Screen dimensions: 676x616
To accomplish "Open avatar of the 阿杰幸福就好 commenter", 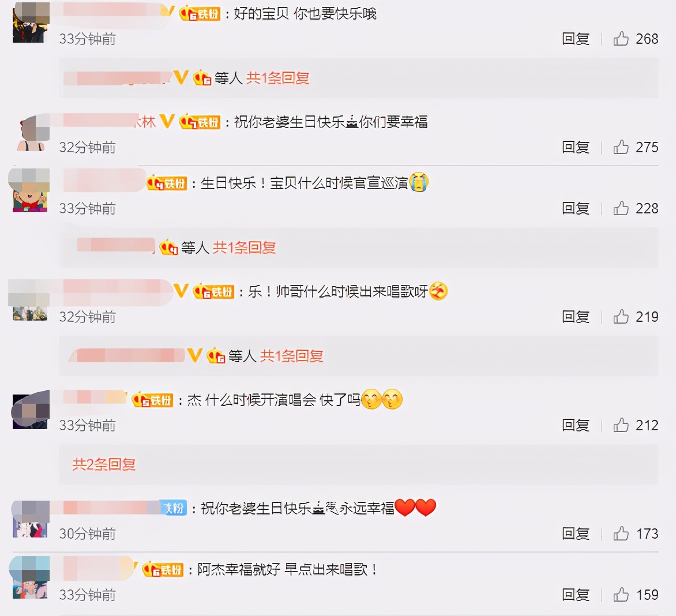I will pyautogui.click(x=30, y=577).
